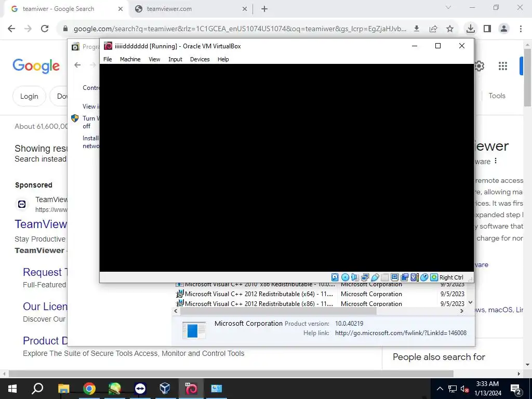Share this page from the address bar
Screen dimensions: 532x399
[433, 29]
